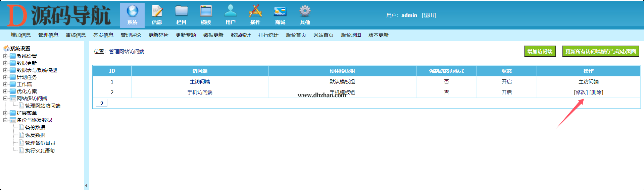The image size is (644, 190).
Task: Click the [删除] link for 手机访问端
Action: [x=596, y=92]
